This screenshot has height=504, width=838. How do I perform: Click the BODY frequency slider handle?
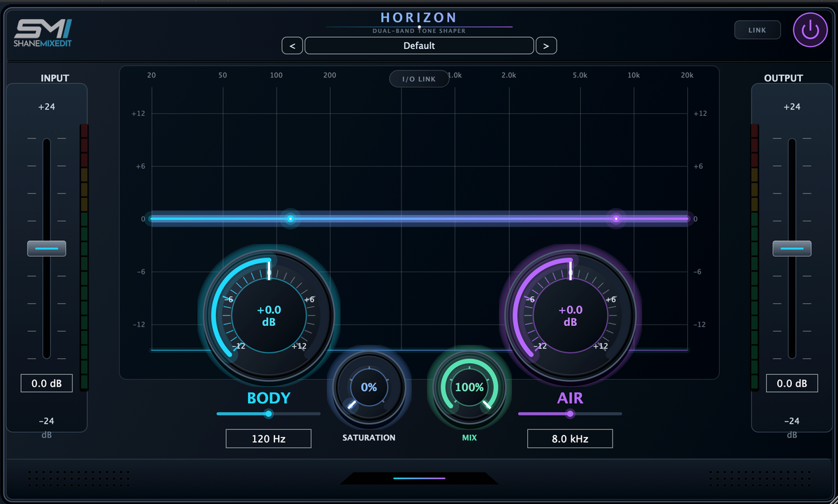pos(268,414)
